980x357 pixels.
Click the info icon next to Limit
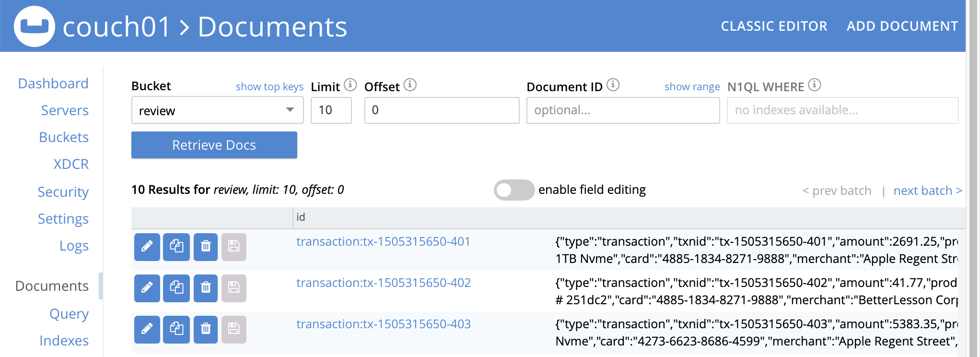[x=350, y=85]
